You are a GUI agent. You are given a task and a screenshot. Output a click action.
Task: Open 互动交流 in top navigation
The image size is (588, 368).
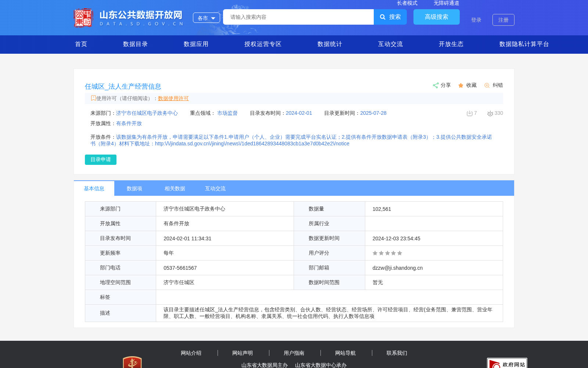tap(390, 44)
